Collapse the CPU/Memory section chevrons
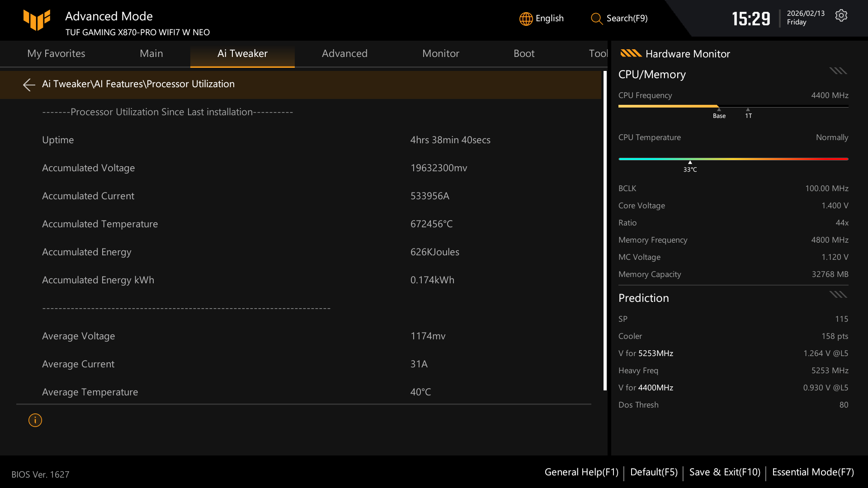Image resolution: width=868 pixels, height=488 pixels. [x=838, y=71]
